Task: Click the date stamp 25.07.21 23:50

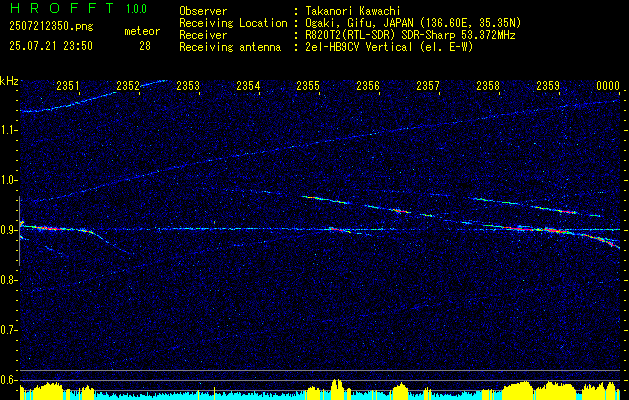Action: pyautogui.click(x=51, y=46)
